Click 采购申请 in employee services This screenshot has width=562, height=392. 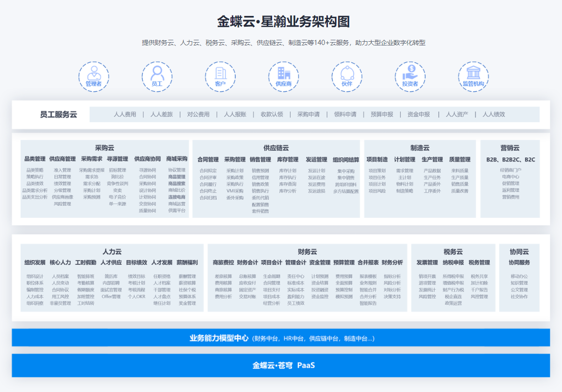309,114
